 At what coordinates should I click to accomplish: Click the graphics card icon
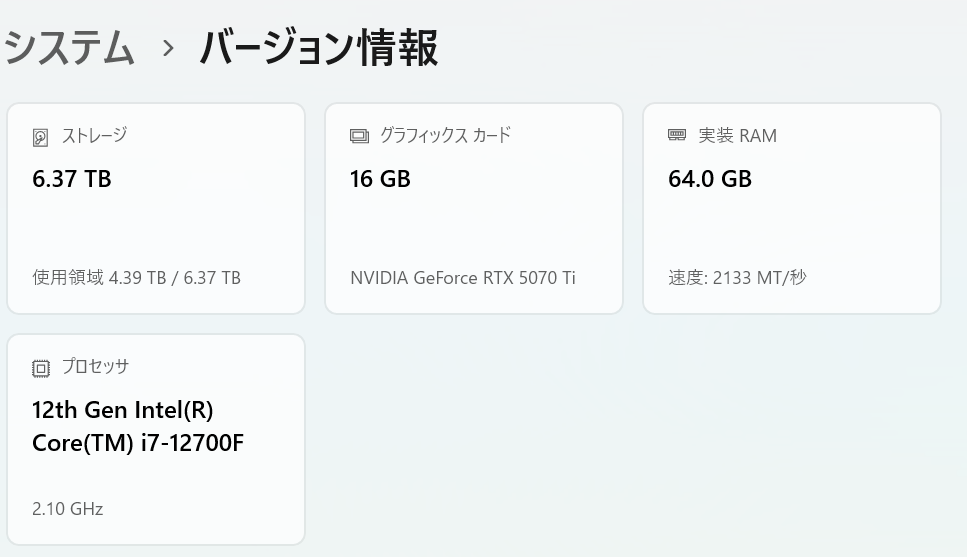tap(359, 136)
